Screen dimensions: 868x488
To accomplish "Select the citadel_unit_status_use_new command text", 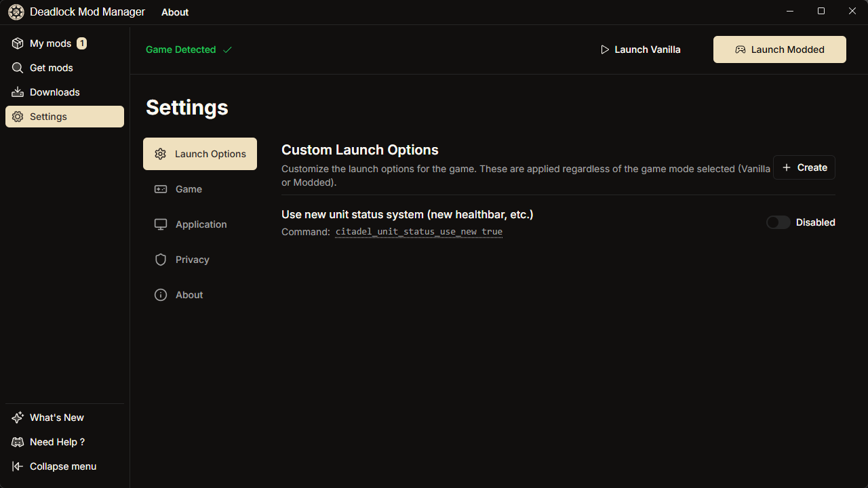I will [418, 231].
